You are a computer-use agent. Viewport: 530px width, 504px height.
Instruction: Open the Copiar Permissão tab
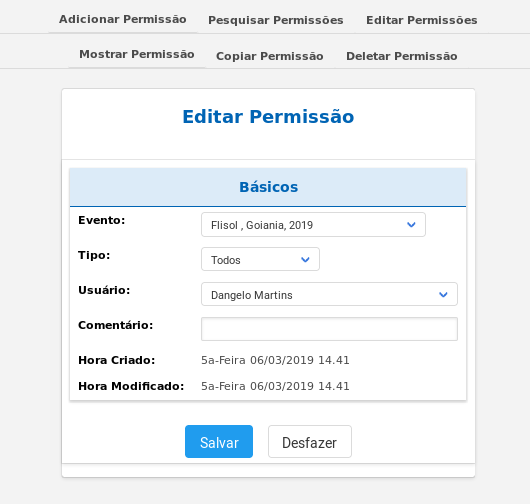point(270,56)
